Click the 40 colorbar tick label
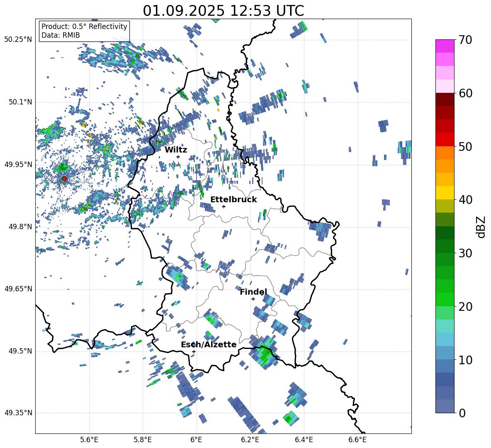The height and width of the screenshot is (448, 491). (465, 200)
